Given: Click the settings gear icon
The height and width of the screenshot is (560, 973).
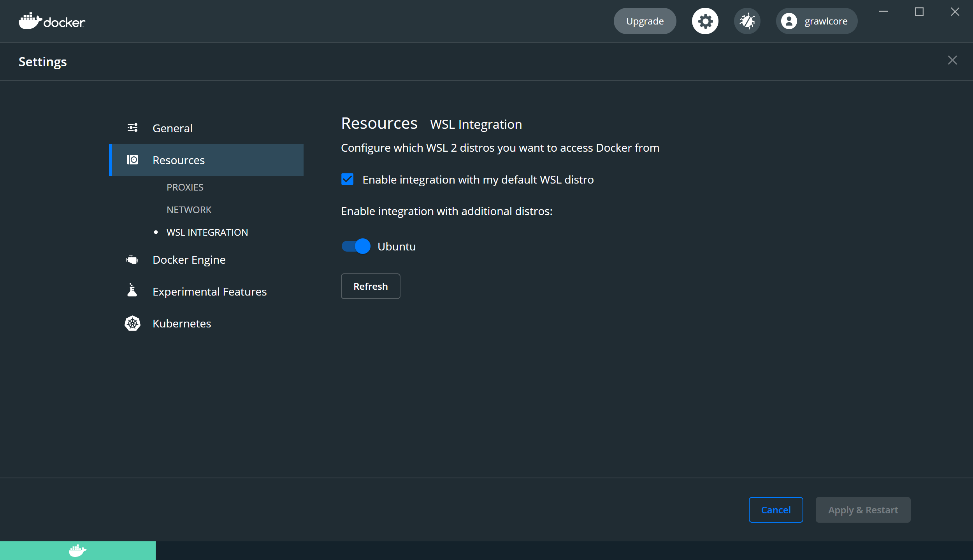Looking at the screenshot, I should (705, 21).
